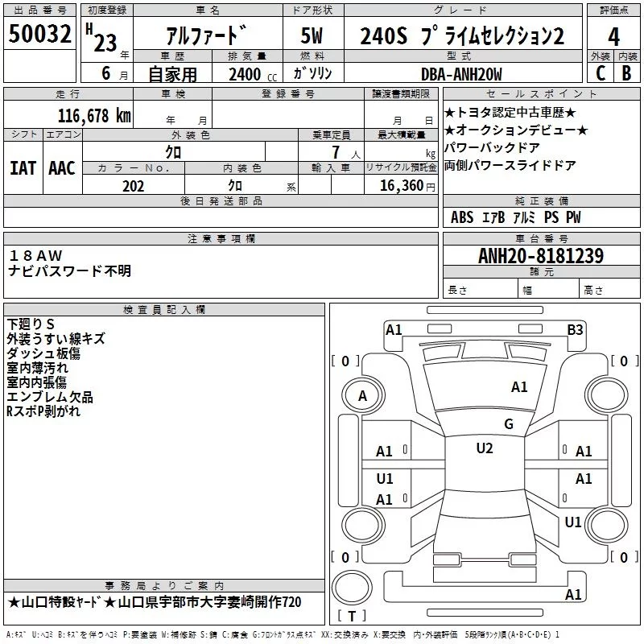Click the B3 damage mark on diagram
Screen dimensions: 644x644
pos(575,330)
